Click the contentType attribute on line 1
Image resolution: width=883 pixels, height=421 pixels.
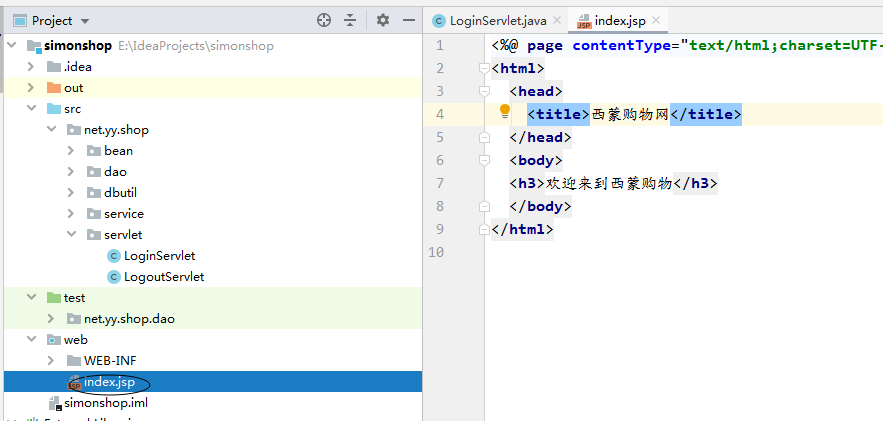(x=622, y=46)
